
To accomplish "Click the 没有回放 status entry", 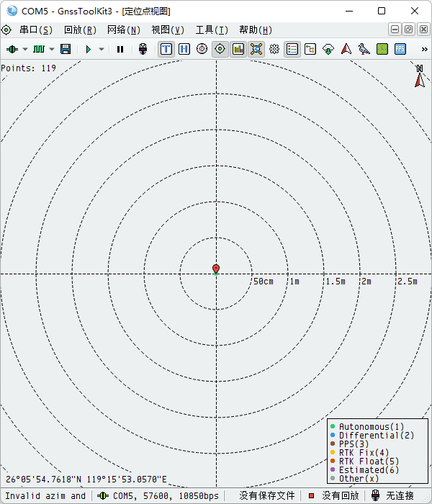I will point(340,495).
